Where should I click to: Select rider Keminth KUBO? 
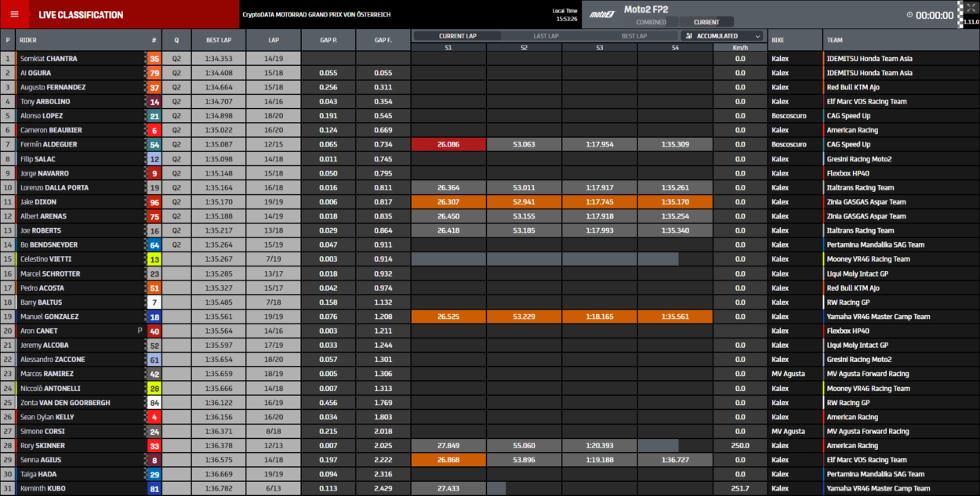42,489
